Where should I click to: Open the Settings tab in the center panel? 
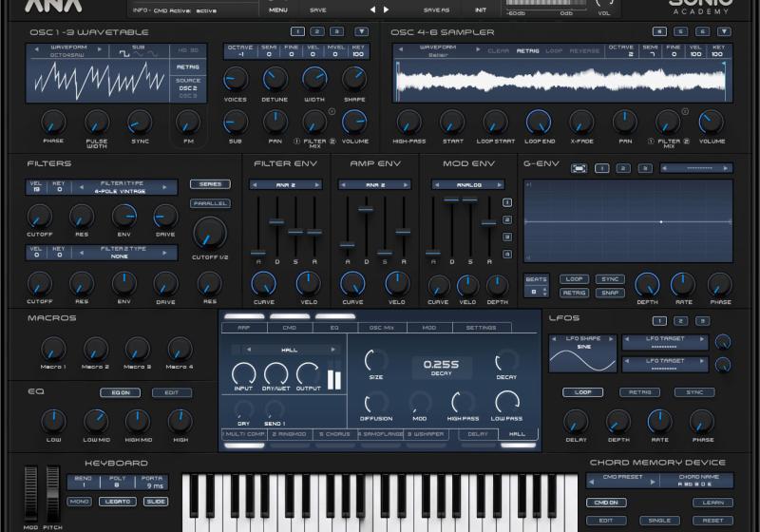481,328
